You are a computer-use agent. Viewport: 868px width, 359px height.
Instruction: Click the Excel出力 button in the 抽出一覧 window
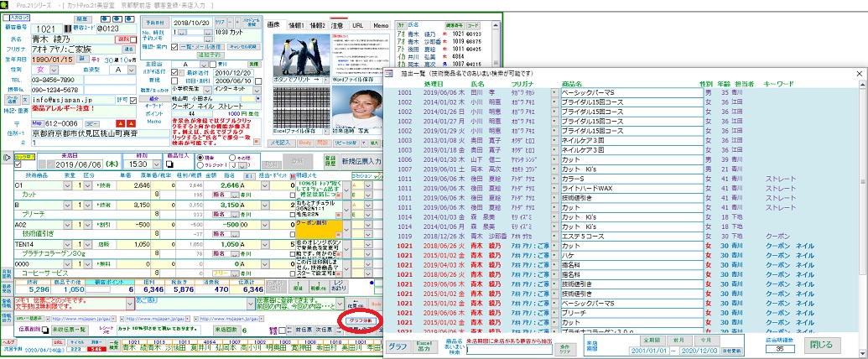click(424, 346)
